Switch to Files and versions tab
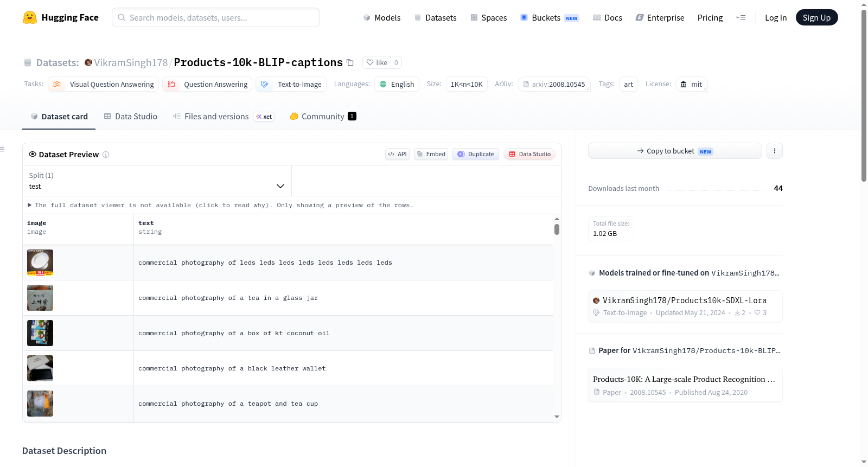The height and width of the screenshot is (467, 868). point(224,116)
